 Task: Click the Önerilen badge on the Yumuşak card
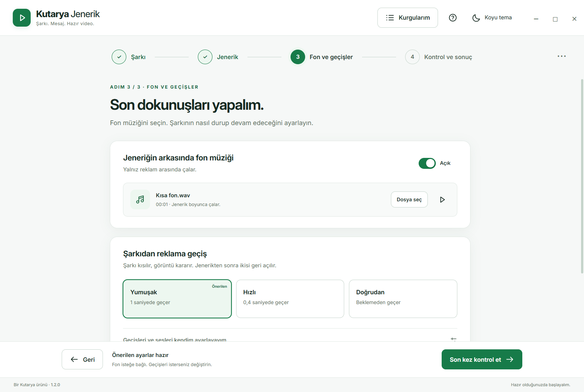219,287
